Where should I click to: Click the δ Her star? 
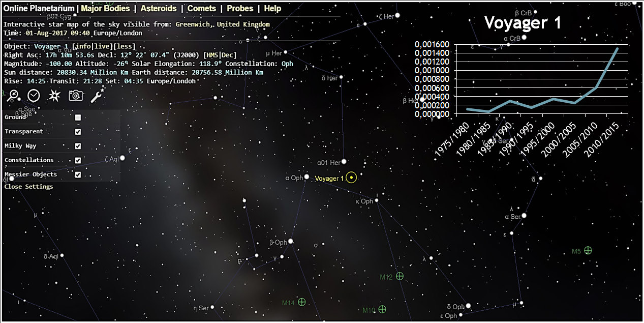(342, 77)
